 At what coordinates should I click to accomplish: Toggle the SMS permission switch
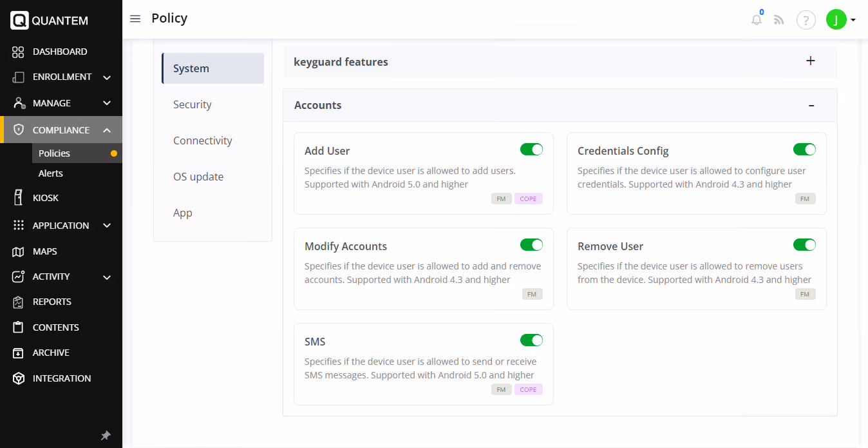point(531,340)
